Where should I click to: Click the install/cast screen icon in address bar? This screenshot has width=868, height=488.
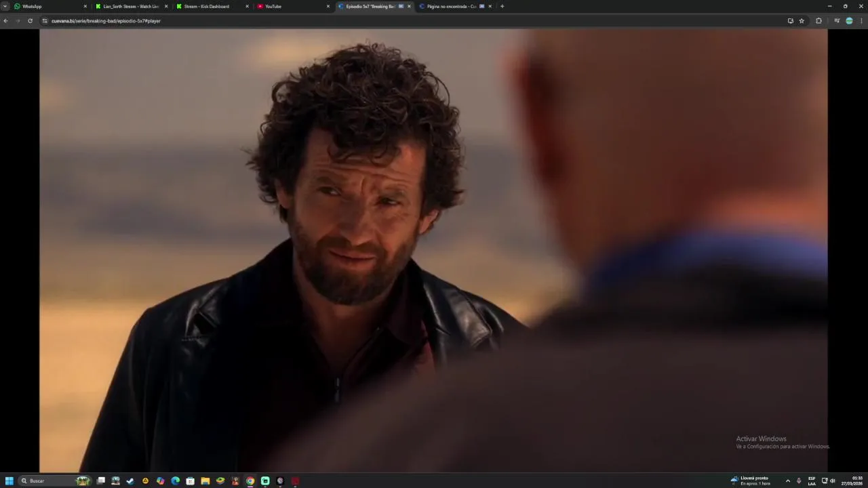790,21
